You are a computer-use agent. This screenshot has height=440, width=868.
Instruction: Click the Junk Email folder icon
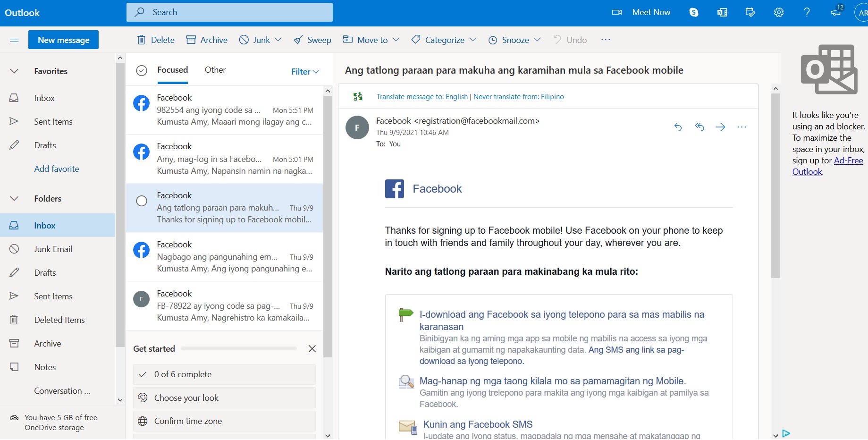pos(14,249)
